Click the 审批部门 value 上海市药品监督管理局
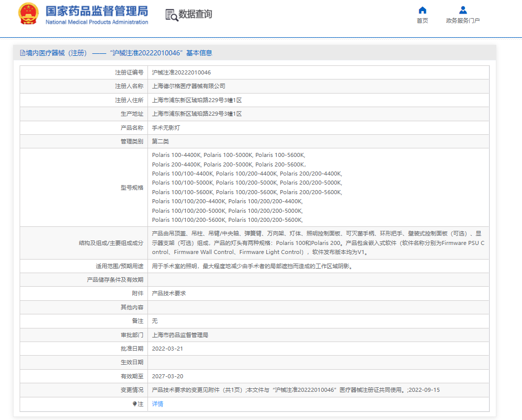 pyautogui.click(x=180, y=335)
